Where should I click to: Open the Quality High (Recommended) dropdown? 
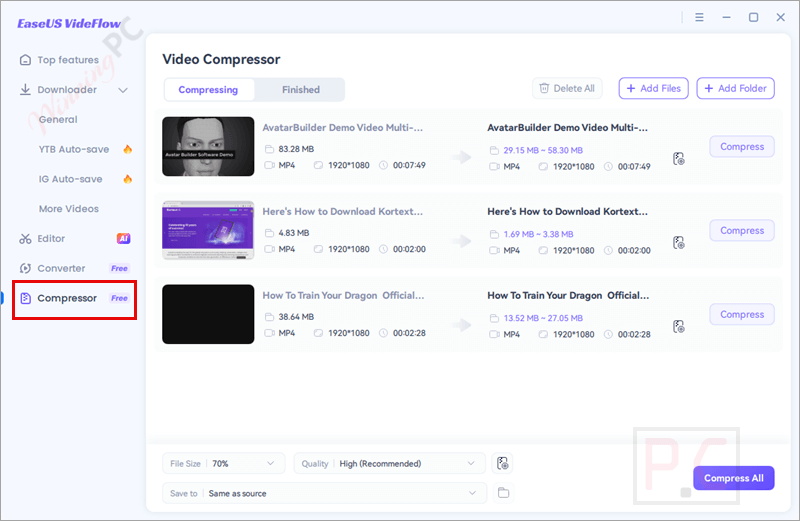click(390, 463)
